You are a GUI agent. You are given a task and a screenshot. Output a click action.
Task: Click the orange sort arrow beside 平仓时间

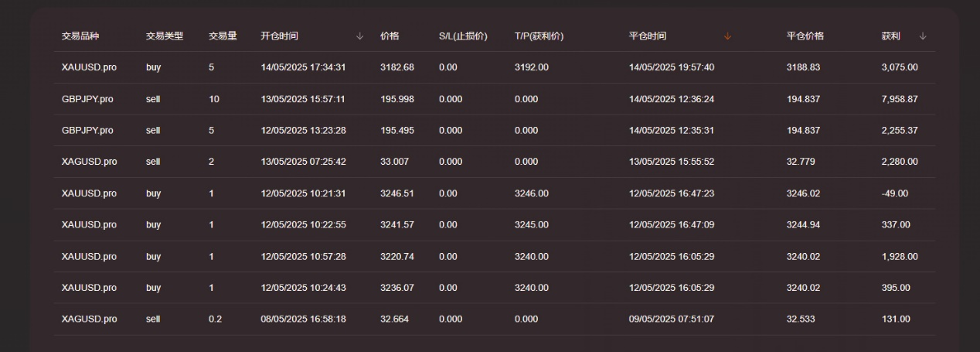coord(727,36)
